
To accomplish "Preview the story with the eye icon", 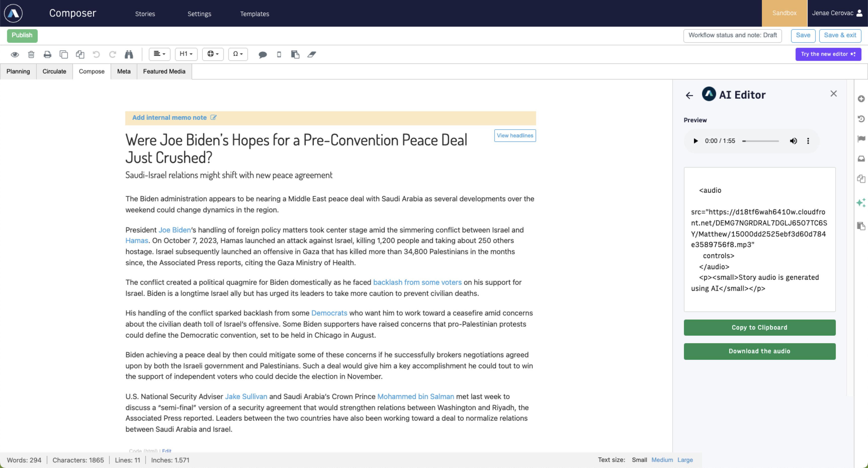I will [15, 54].
